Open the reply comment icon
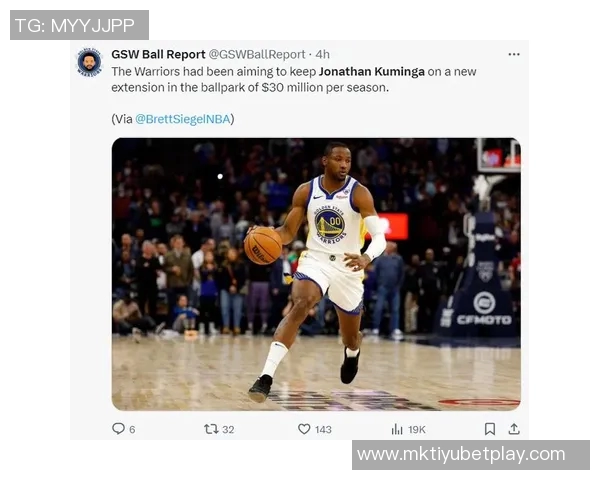This screenshot has height=480, width=600. [x=118, y=428]
